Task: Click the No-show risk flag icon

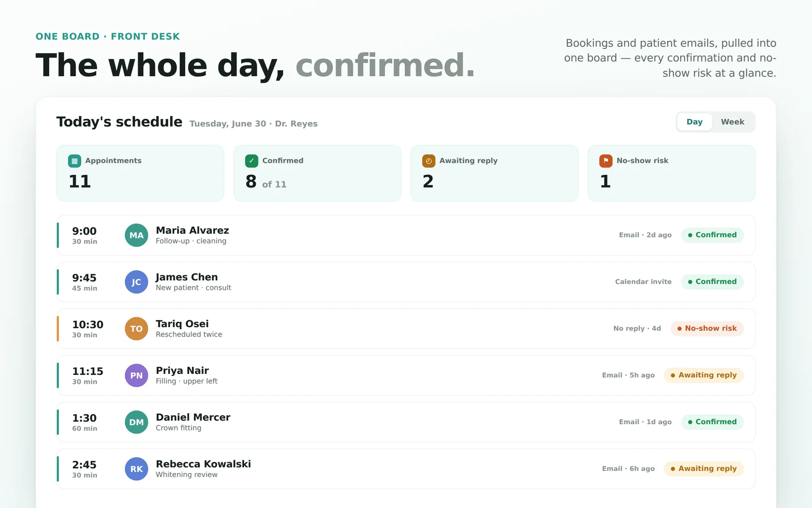Action: (x=606, y=161)
